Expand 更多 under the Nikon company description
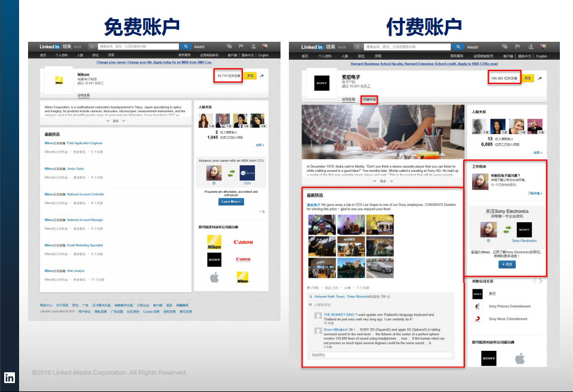 (x=116, y=121)
